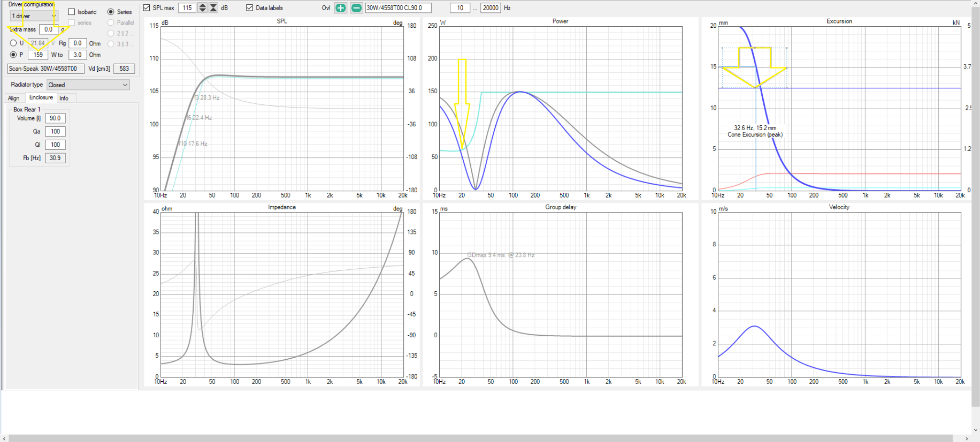Click the Vd [cm3] value 583
This screenshot has width=980, height=442.
(x=124, y=68)
